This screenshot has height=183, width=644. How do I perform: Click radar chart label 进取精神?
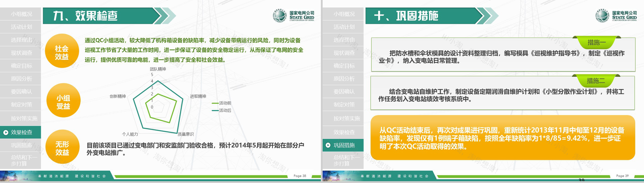coord(198,96)
